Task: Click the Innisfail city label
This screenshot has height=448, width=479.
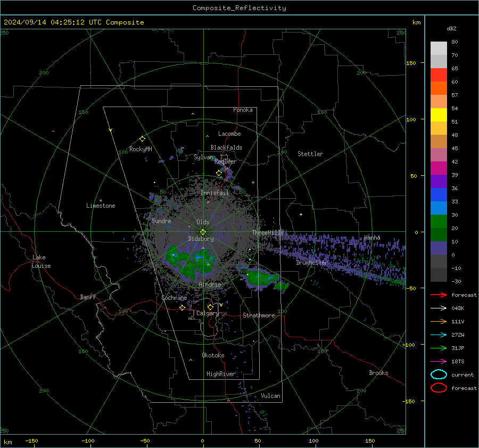Action: tap(214, 193)
